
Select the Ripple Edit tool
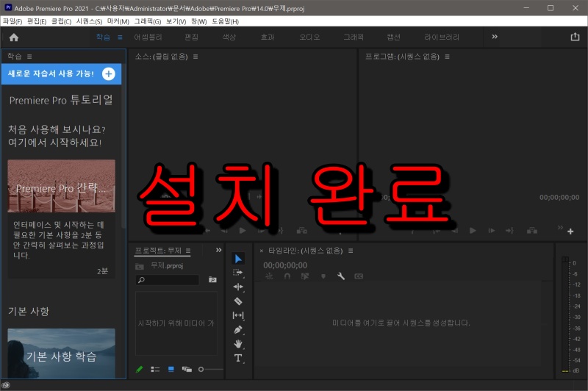[238, 287]
